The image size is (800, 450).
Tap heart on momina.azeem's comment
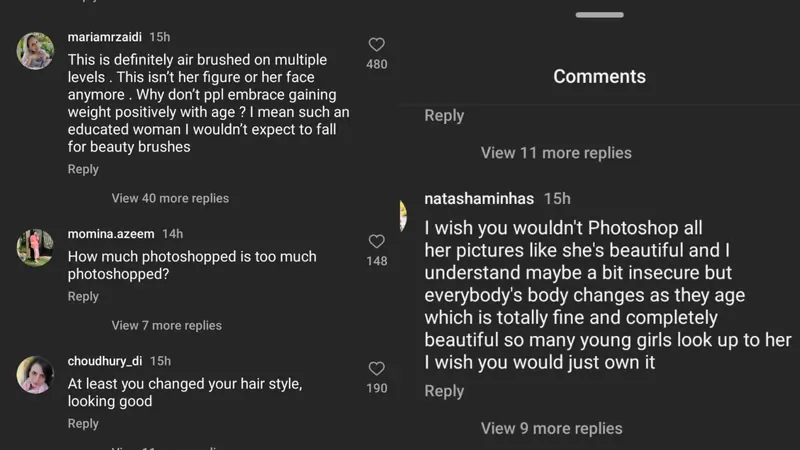pos(376,242)
